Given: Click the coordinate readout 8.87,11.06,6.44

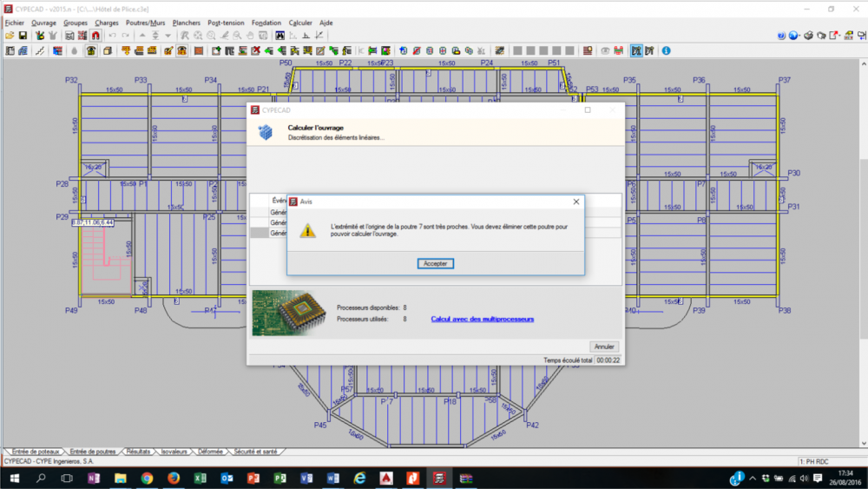Looking at the screenshot, I should (x=93, y=222).
